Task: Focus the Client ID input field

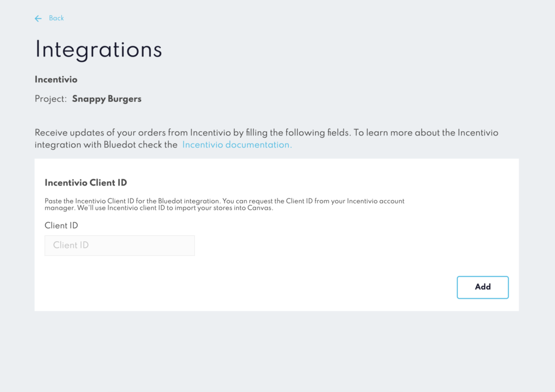Action: tap(120, 246)
